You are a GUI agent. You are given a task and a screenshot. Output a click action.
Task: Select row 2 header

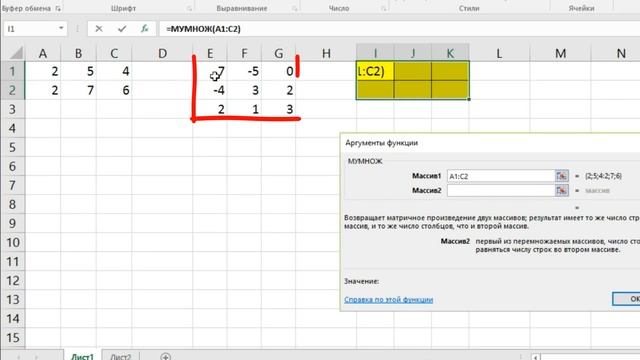pos(12,90)
